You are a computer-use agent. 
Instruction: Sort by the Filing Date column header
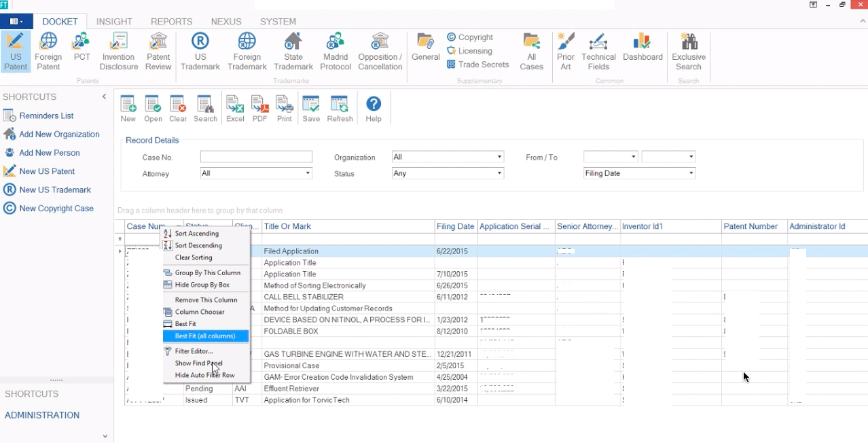click(x=455, y=226)
